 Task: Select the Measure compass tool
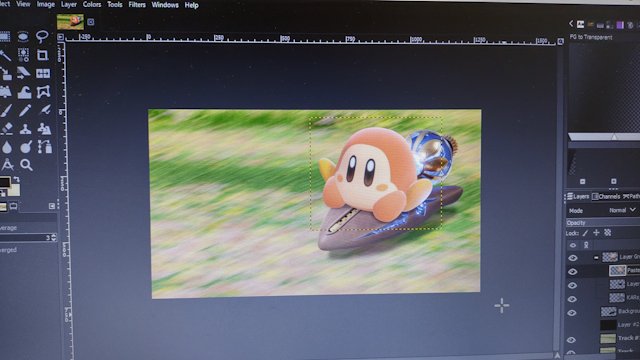tap(7, 165)
